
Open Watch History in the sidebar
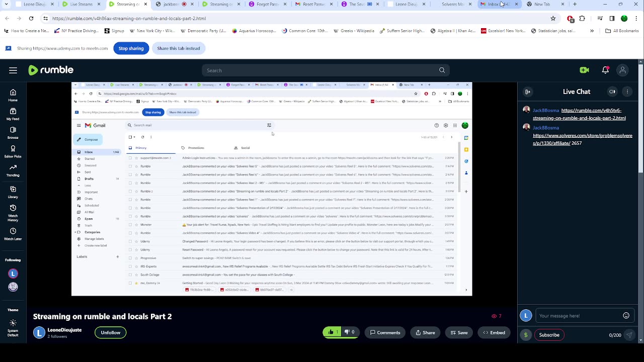[x=13, y=213]
